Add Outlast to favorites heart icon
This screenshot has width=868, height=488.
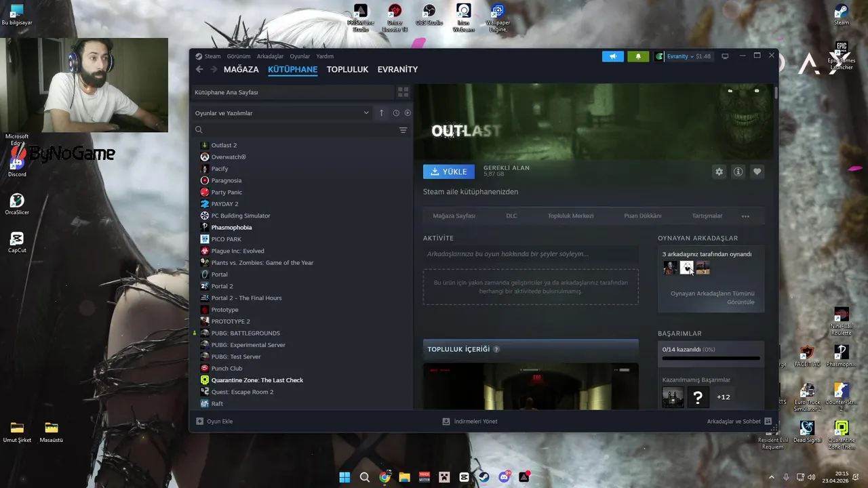tap(757, 171)
